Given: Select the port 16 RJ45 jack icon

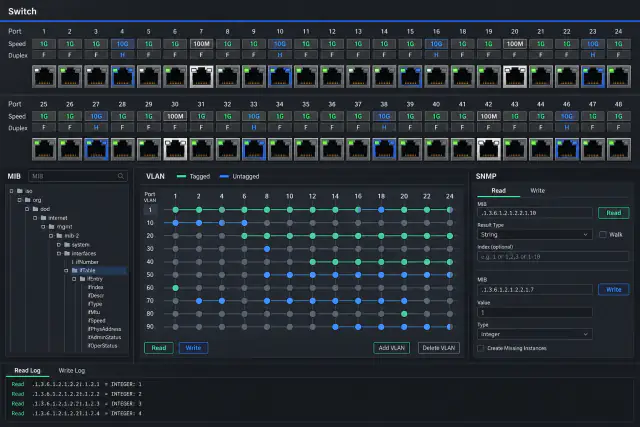Looking at the screenshot, I should (436, 76).
